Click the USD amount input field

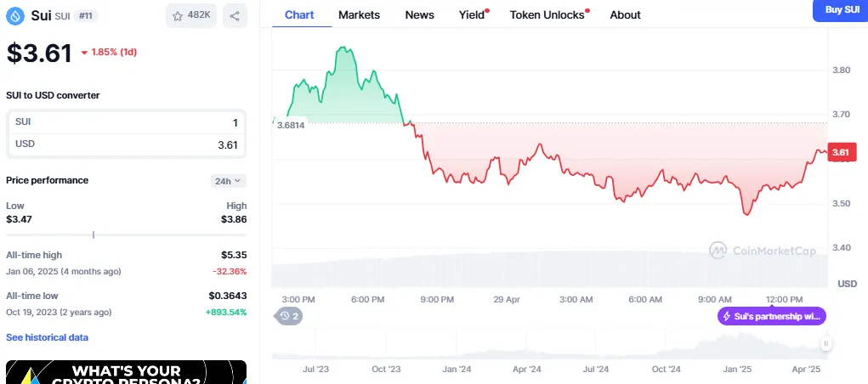[126, 144]
